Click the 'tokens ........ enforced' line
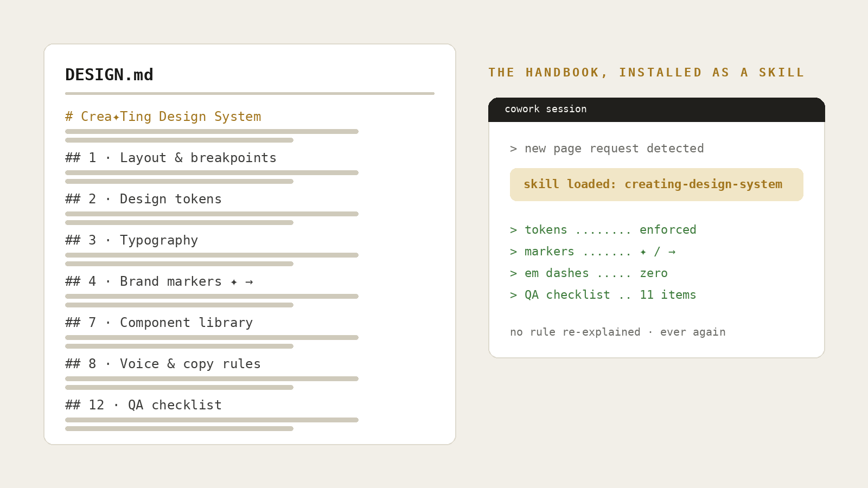Image resolution: width=868 pixels, height=488 pixels. [x=603, y=230]
